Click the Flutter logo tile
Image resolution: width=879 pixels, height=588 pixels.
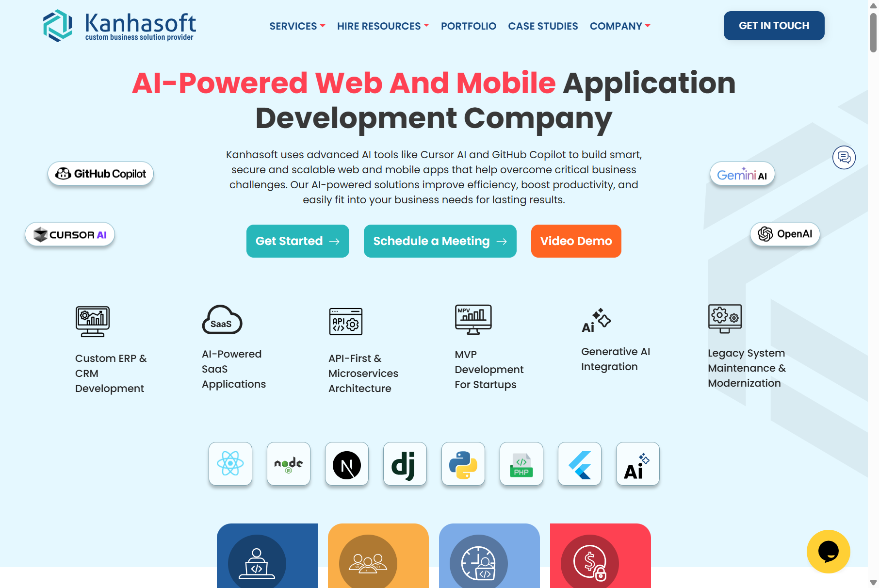[580, 464]
